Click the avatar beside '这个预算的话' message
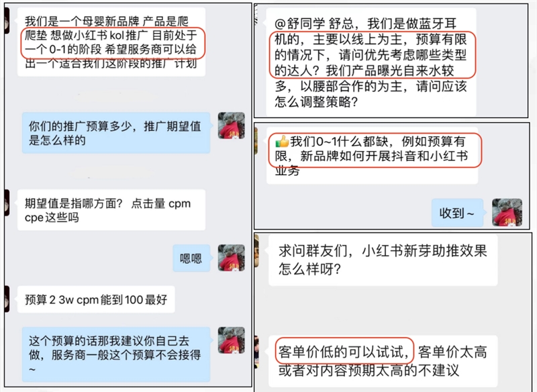This screenshot has width=537, height=392. [x=232, y=340]
